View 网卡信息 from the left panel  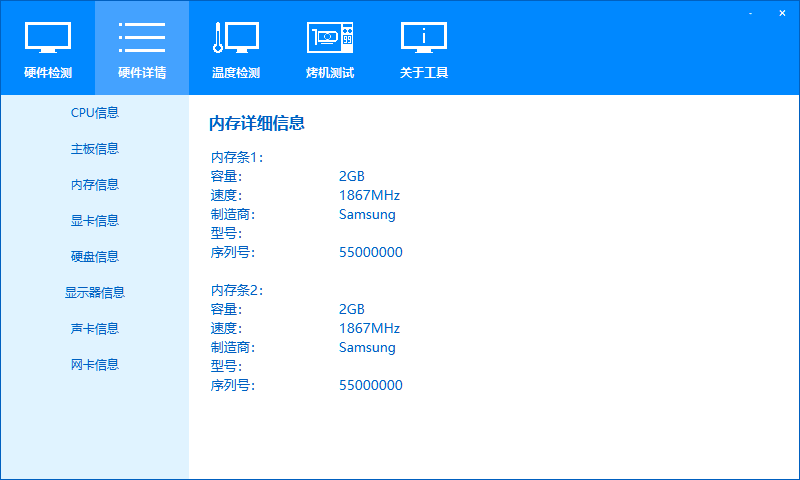(95, 364)
